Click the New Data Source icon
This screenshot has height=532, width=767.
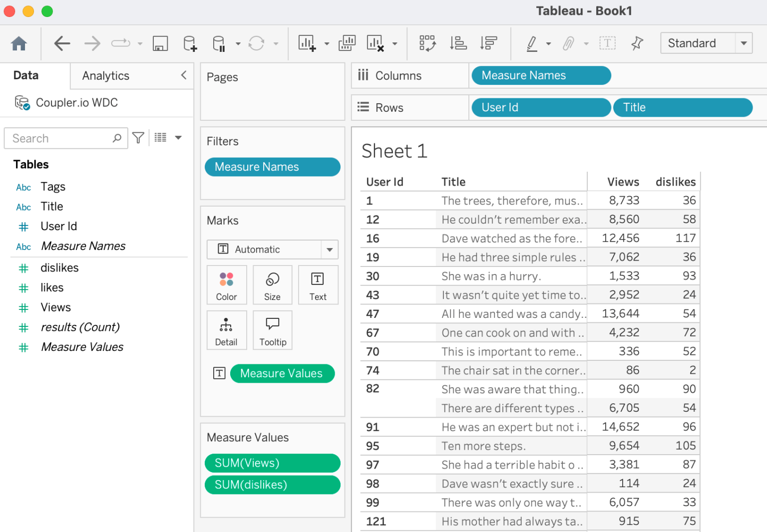coord(190,43)
